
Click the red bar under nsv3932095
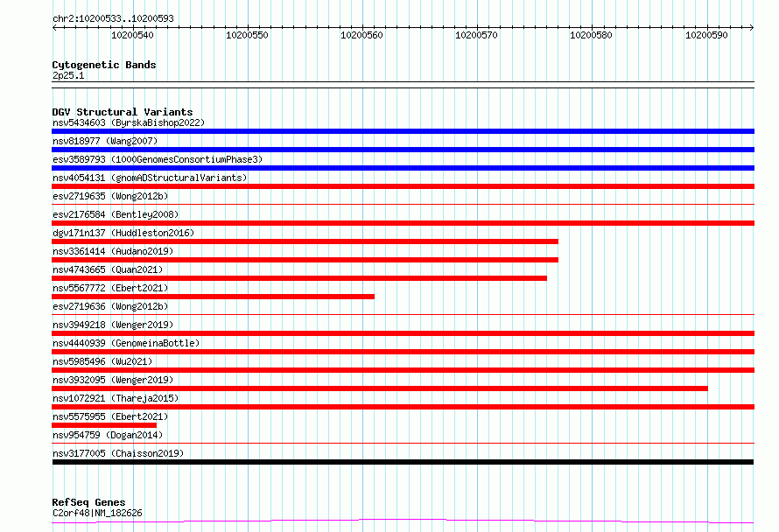click(380, 388)
